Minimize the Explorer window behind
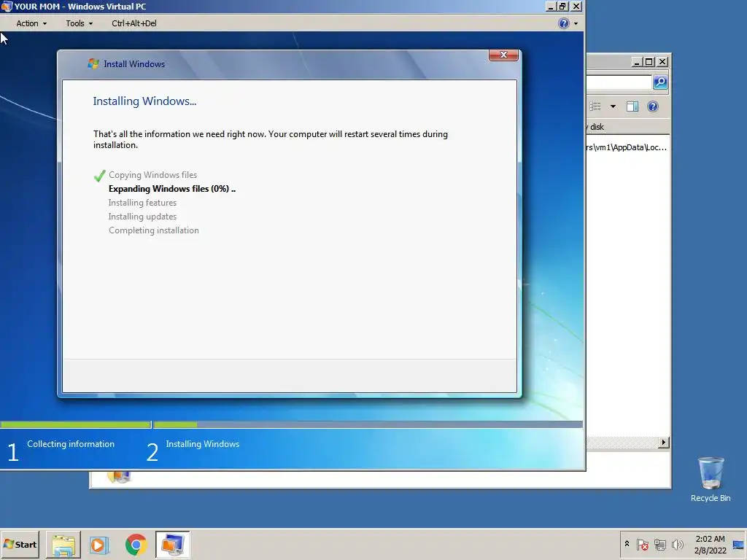 636,62
